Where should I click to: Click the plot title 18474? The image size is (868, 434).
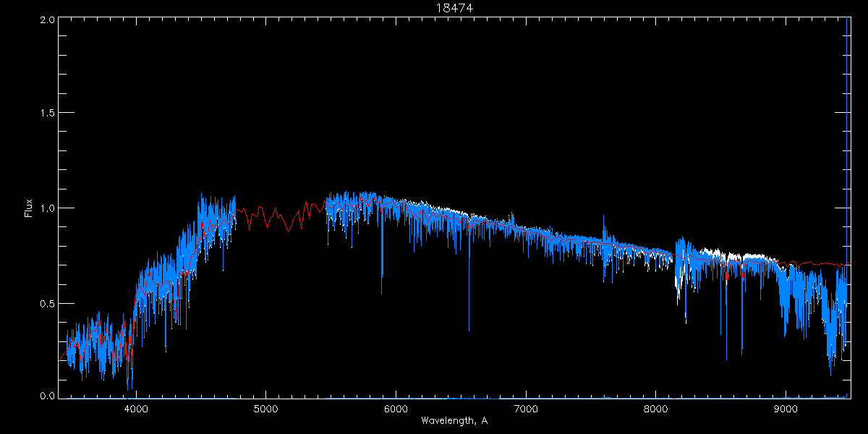(x=454, y=7)
